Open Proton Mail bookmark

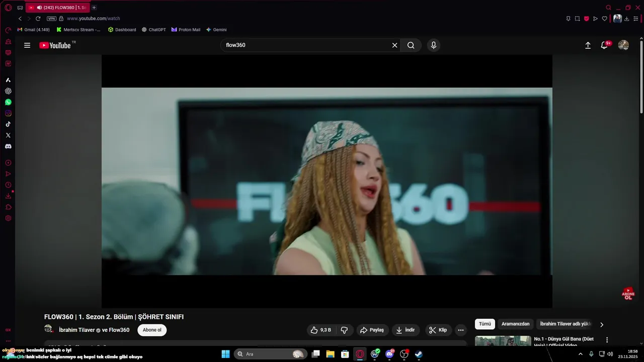coord(186,30)
